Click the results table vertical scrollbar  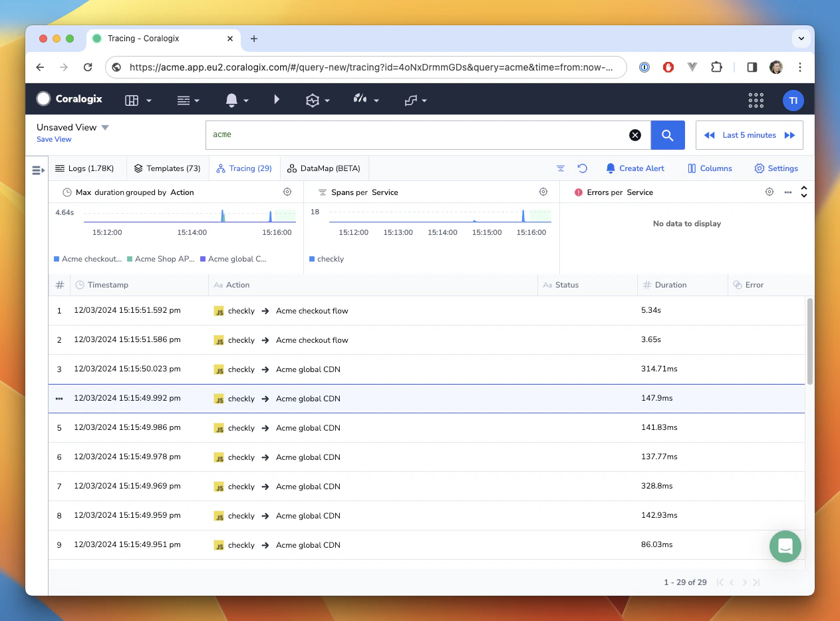[x=809, y=341]
